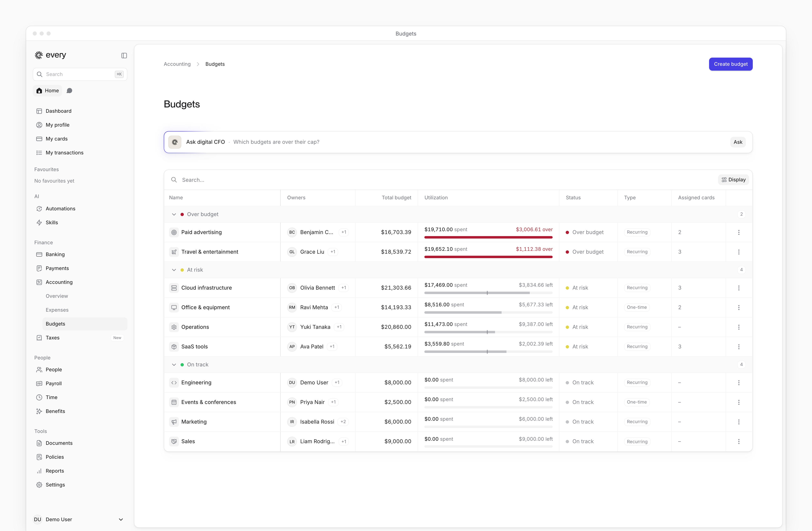
Task: Show additional owner for Cloud infrastructure (+1)
Action: point(344,288)
